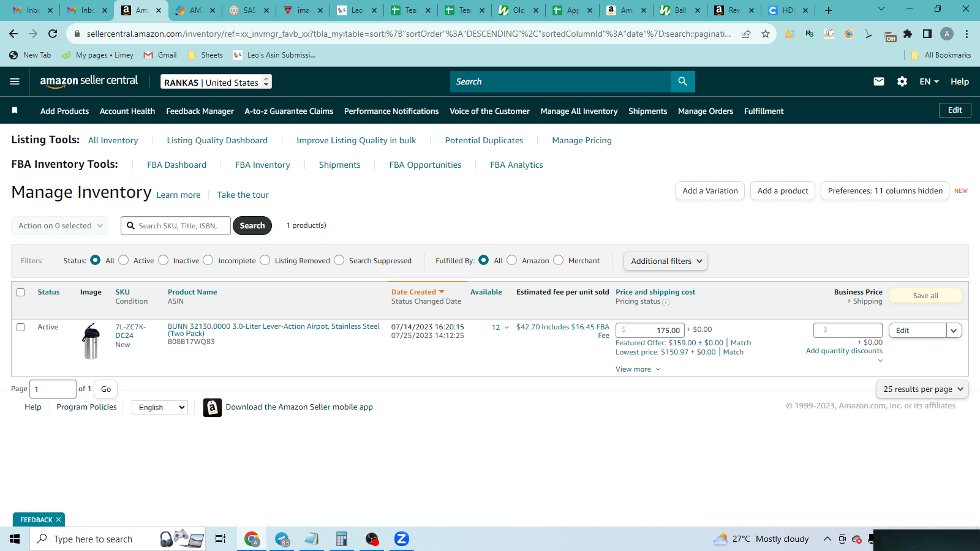Select the Search Suppressed status filter

339,260
